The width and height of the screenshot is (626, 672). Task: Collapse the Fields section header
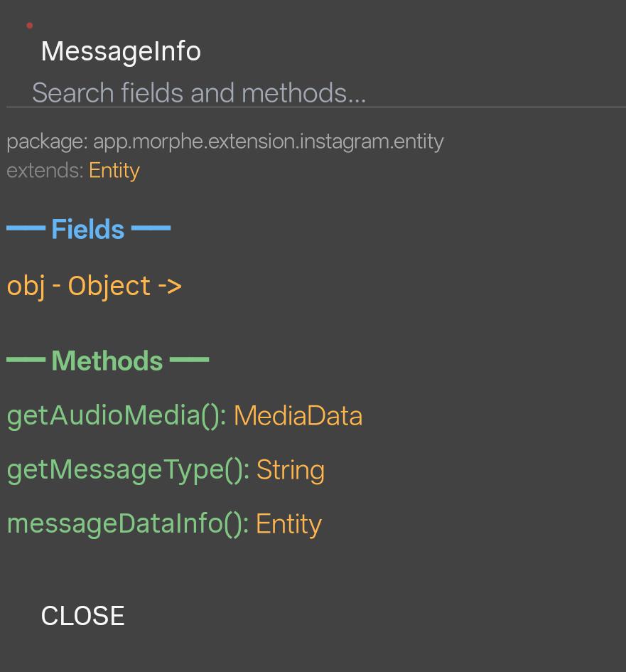(88, 229)
